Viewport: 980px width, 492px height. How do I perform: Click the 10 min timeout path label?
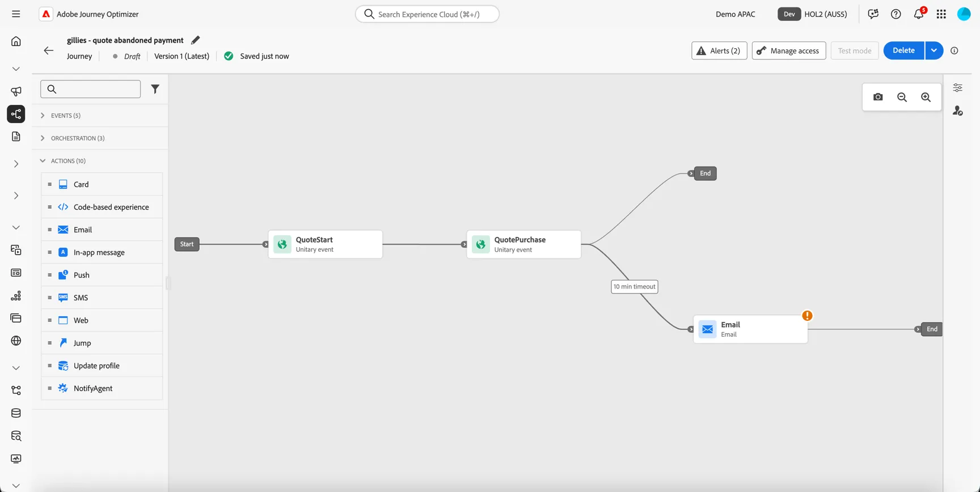[635, 287]
